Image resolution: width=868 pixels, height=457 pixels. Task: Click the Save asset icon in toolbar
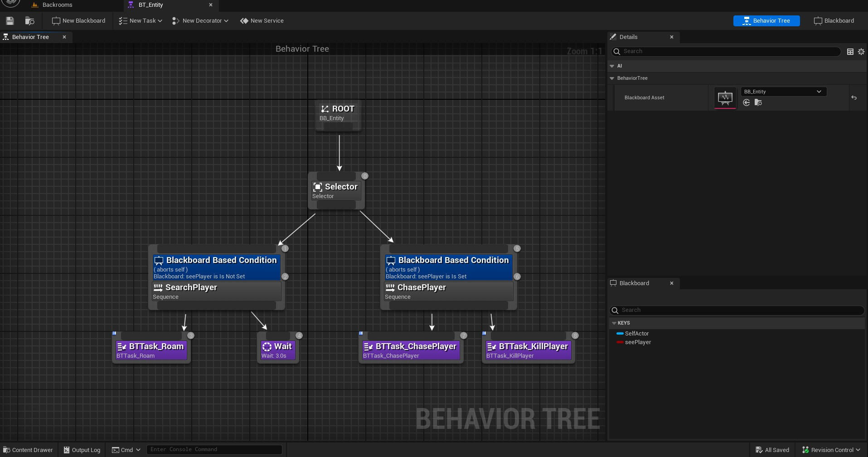(x=10, y=21)
